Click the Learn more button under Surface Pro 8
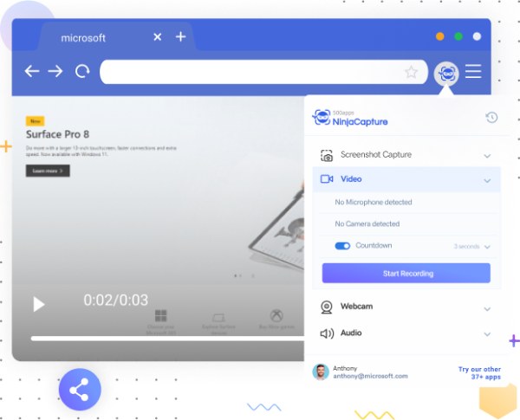Image resolution: width=520 pixels, height=420 pixels. coord(48,171)
